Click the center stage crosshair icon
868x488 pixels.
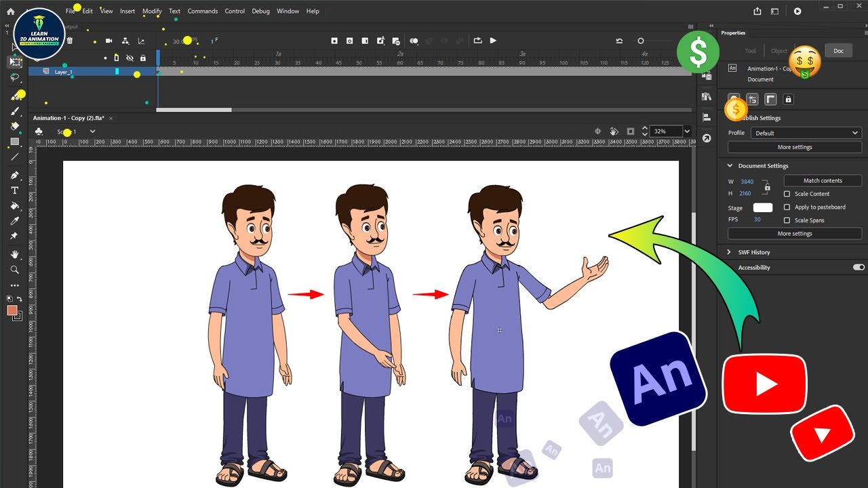coord(597,131)
